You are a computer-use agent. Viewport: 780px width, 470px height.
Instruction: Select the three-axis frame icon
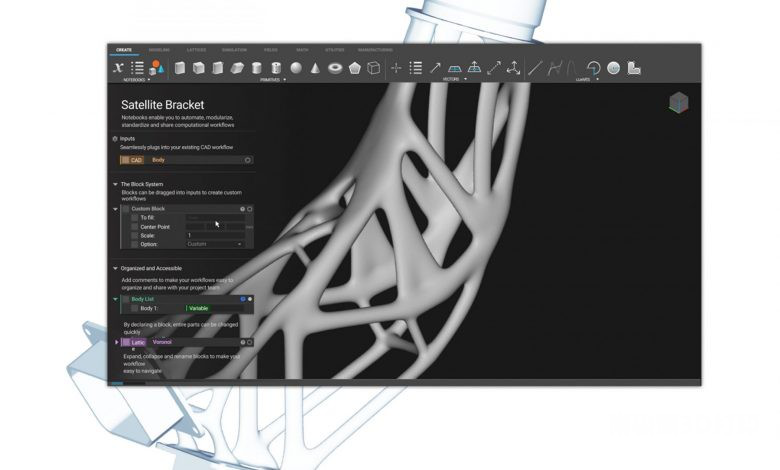click(513, 68)
